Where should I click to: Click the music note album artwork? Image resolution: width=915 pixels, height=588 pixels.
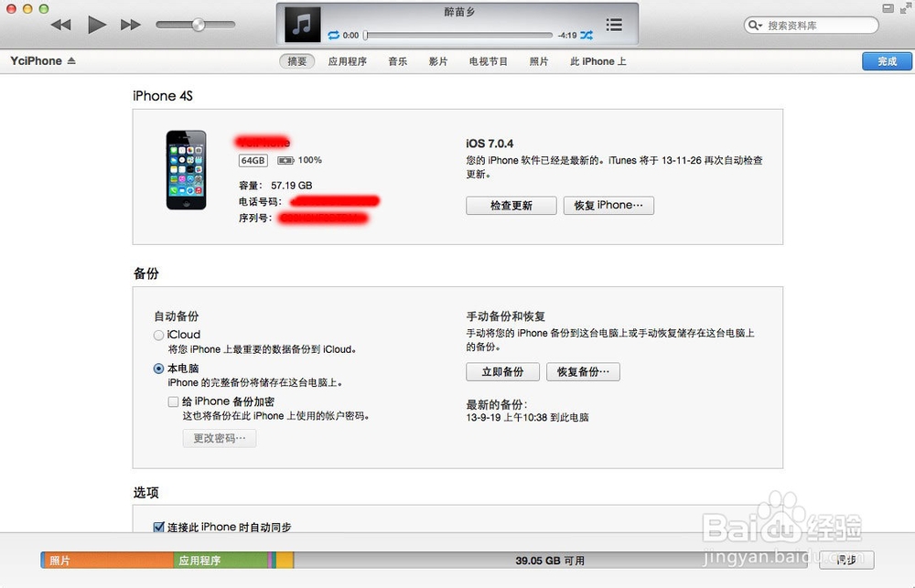point(302,25)
